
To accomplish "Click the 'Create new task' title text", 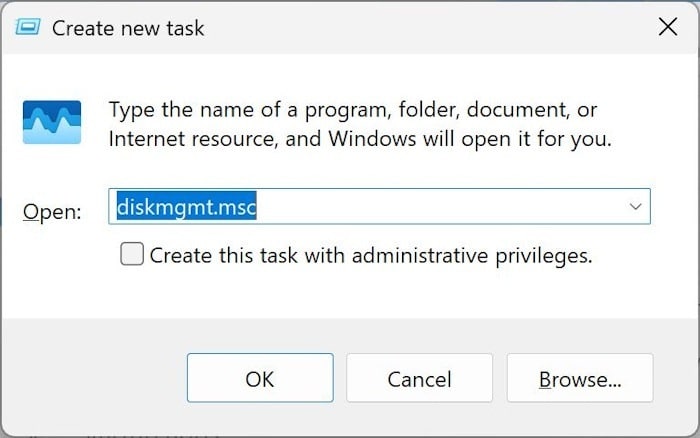I will tap(128, 28).
